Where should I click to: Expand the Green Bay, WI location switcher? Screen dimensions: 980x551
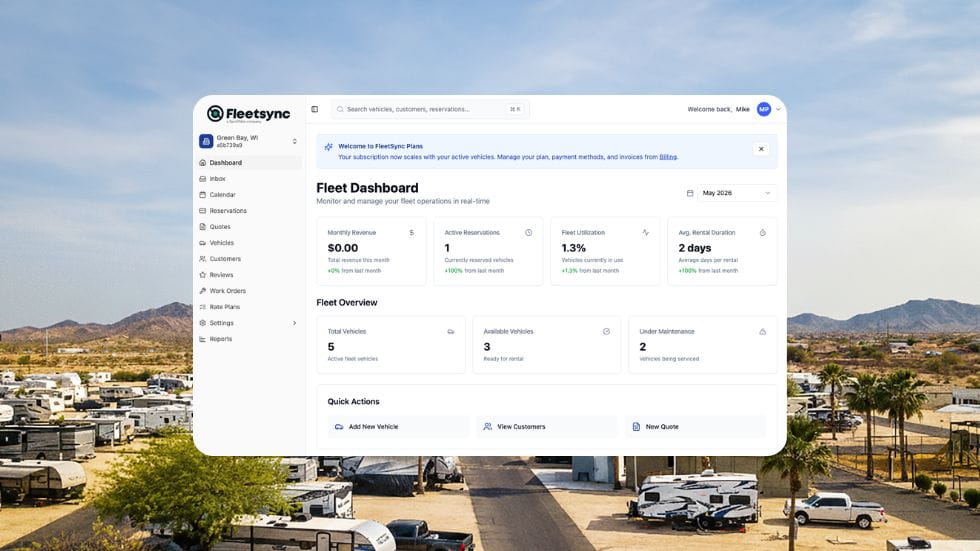pos(294,142)
